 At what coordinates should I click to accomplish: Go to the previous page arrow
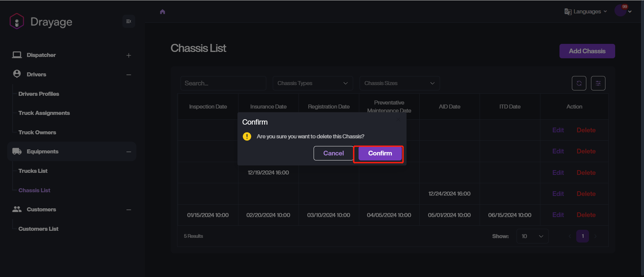570,236
